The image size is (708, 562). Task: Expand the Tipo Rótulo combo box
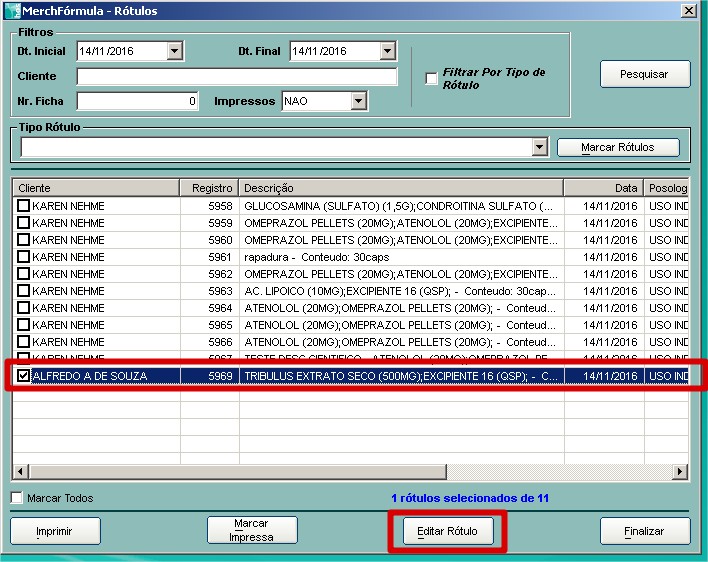click(x=540, y=147)
